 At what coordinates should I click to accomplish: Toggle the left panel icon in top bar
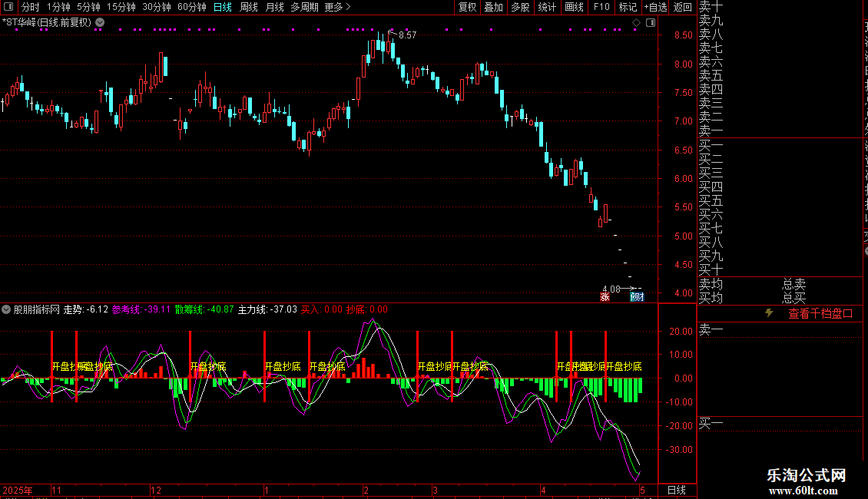8,7
